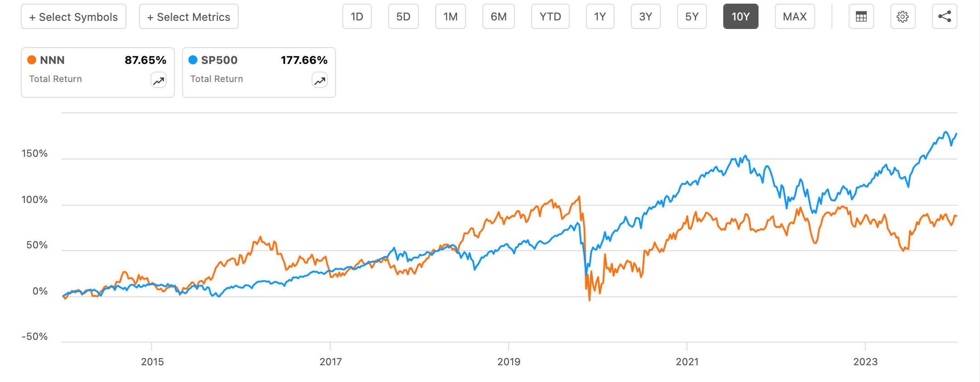Open the Select Metrics picker
Screen dimensions: 980x382
coord(188,16)
